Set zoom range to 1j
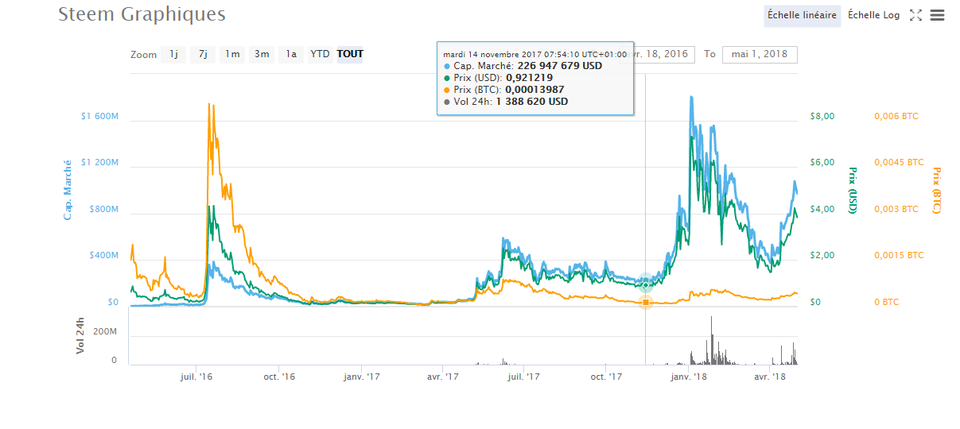Image resolution: width=960 pixels, height=429 pixels. tap(173, 54)
